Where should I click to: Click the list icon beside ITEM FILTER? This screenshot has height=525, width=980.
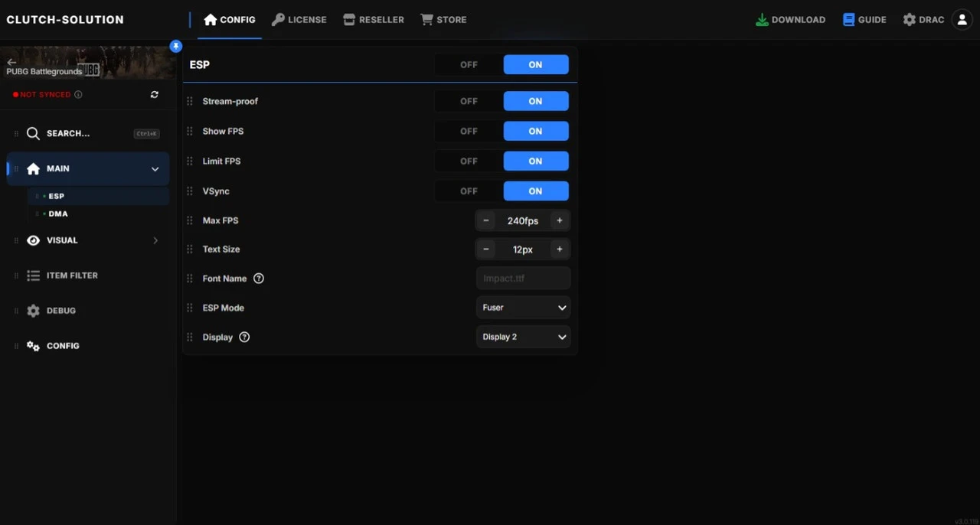point(33,276)
